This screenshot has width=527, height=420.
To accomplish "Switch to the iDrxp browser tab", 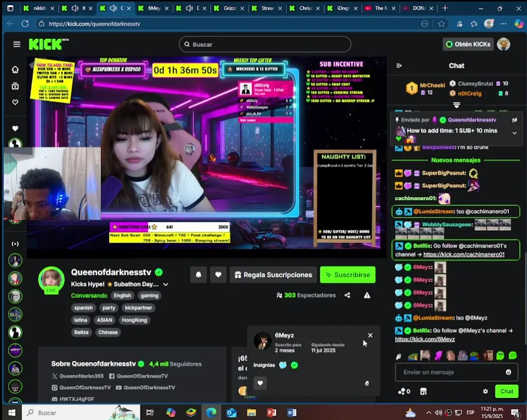I will pos(343,8).
